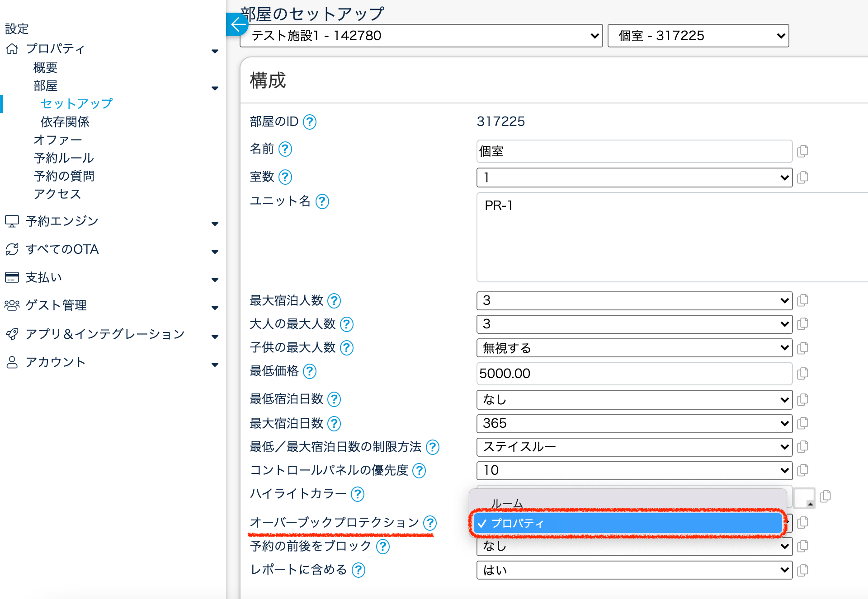Click help icon for ハイライトカラー
This screenshot has height=599, width=868.
pyautogui.click(x=358, y=494)
